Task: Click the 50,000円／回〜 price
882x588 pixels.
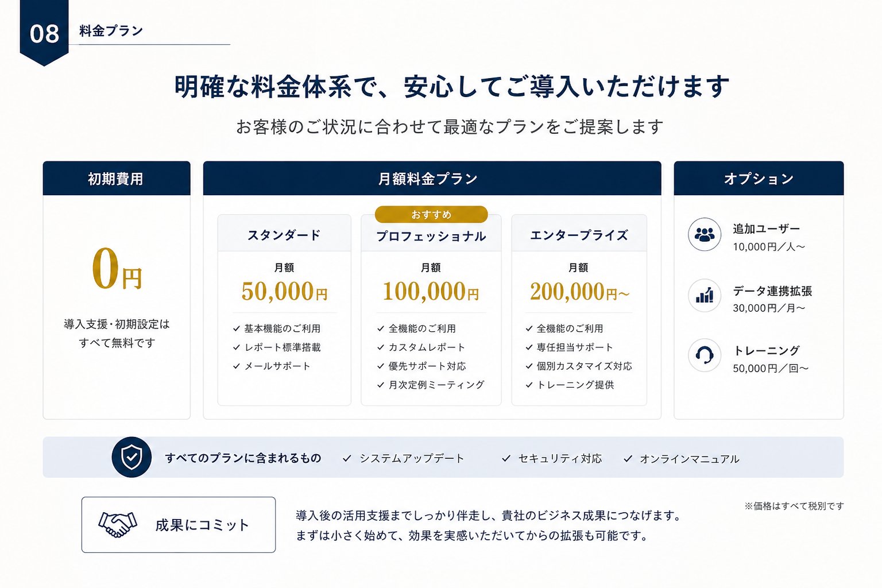Action: point(771,369)
